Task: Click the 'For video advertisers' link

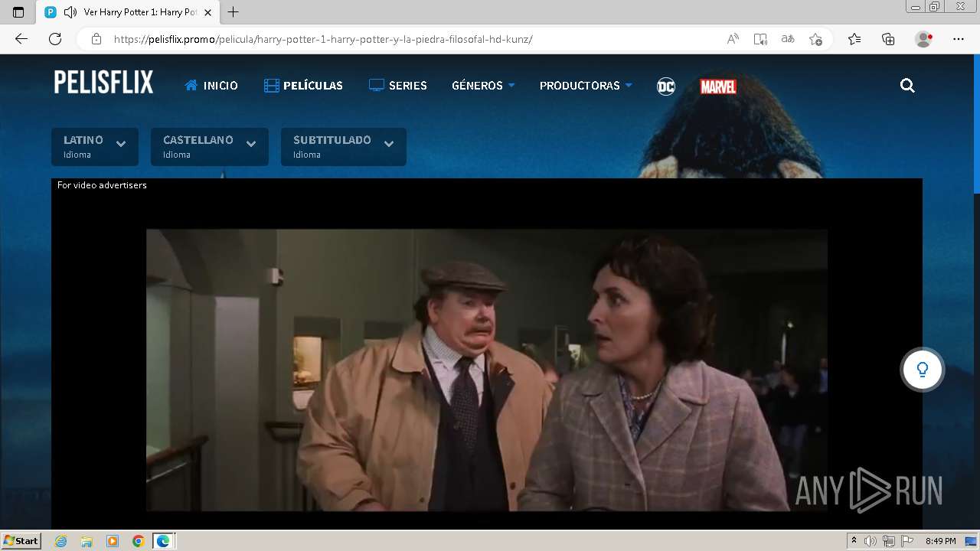Action: (102, 185)
